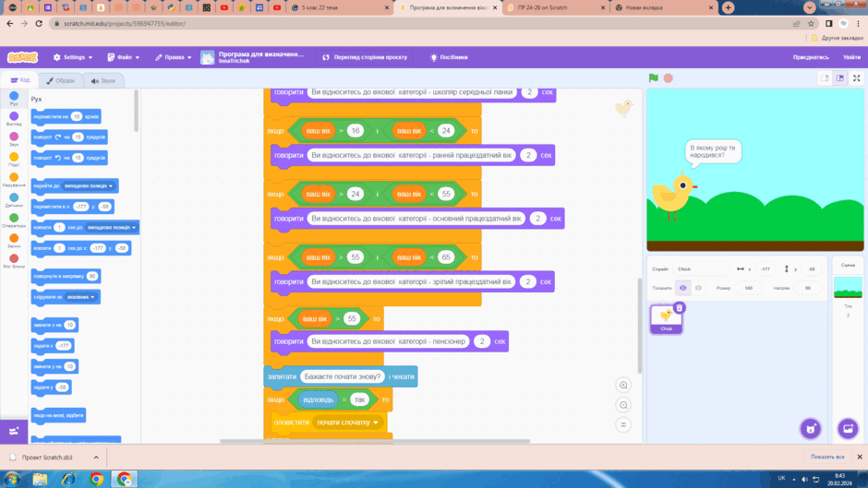Image resolution: width=868 pixels, height=488 pixels.
Task: Expand the Файл menu
Action: [x=124, y=57]
